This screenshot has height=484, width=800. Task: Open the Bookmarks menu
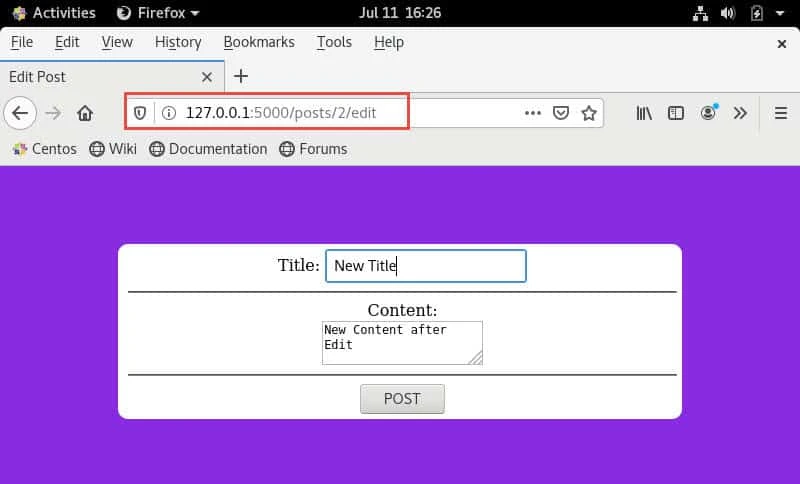259,42
